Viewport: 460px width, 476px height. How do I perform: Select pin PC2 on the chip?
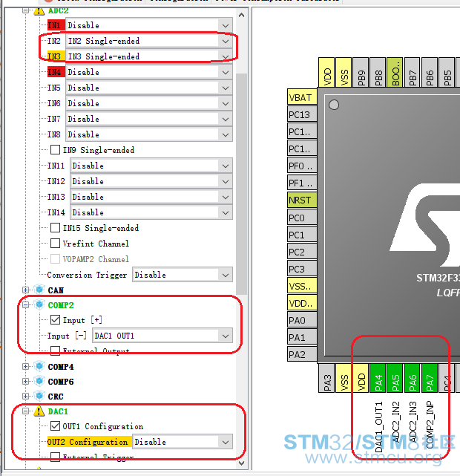[302, 252]
